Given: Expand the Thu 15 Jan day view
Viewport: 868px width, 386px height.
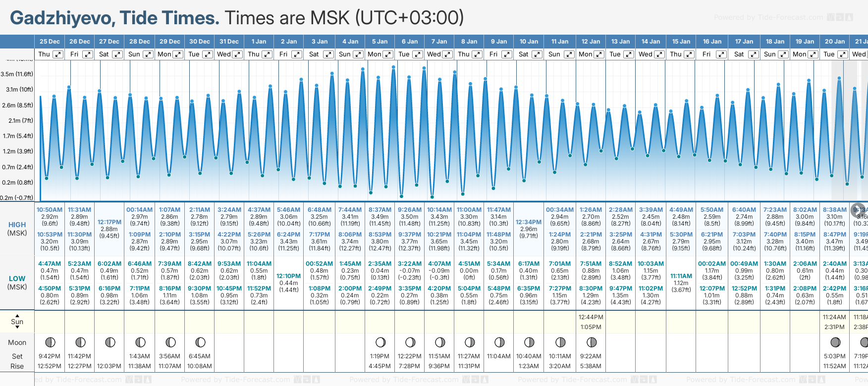Looking at the screenshot, I should (689, 54).
